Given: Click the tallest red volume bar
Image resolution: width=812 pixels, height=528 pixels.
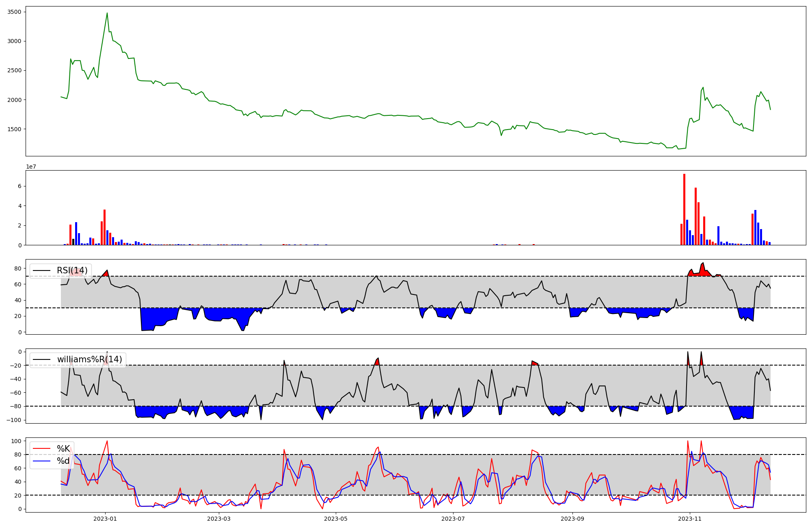Looking at the screenshot, I should (x=684, y=209).
